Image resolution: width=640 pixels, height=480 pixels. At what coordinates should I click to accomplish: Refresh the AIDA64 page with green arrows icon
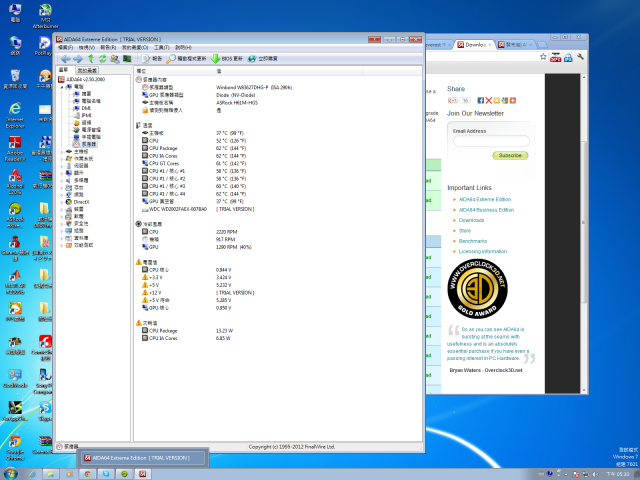click(102, 59)
